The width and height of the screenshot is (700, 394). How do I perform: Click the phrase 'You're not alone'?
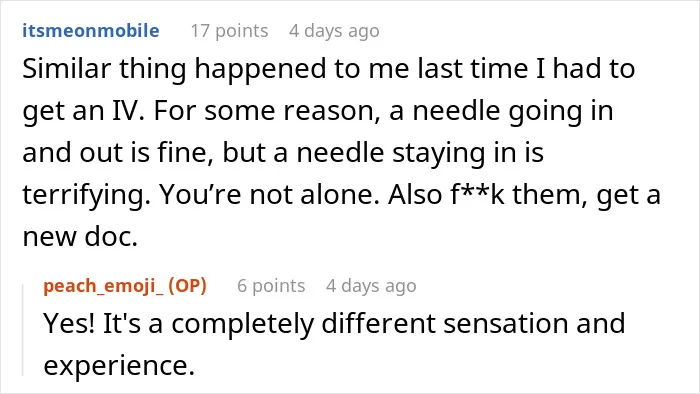coord(269,194)
